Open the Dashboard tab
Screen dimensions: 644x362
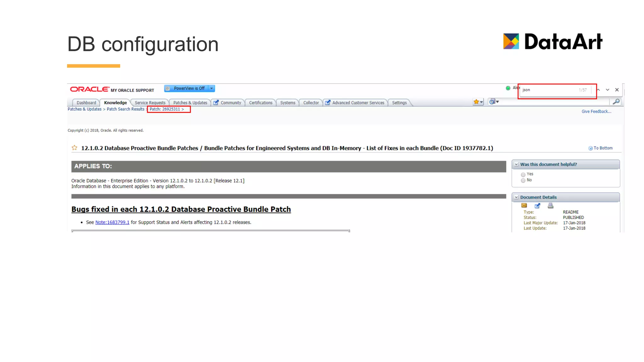86,103
